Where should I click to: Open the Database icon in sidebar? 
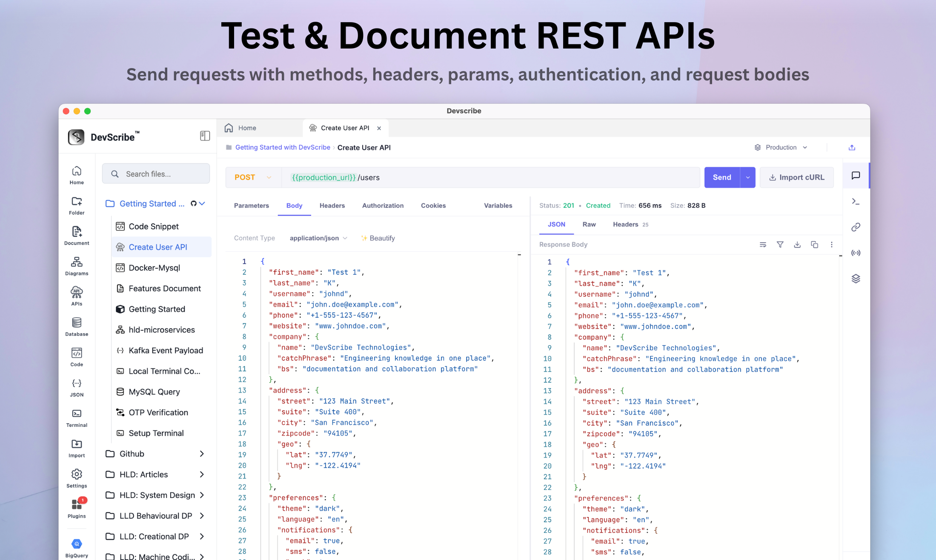click(77, 327)
